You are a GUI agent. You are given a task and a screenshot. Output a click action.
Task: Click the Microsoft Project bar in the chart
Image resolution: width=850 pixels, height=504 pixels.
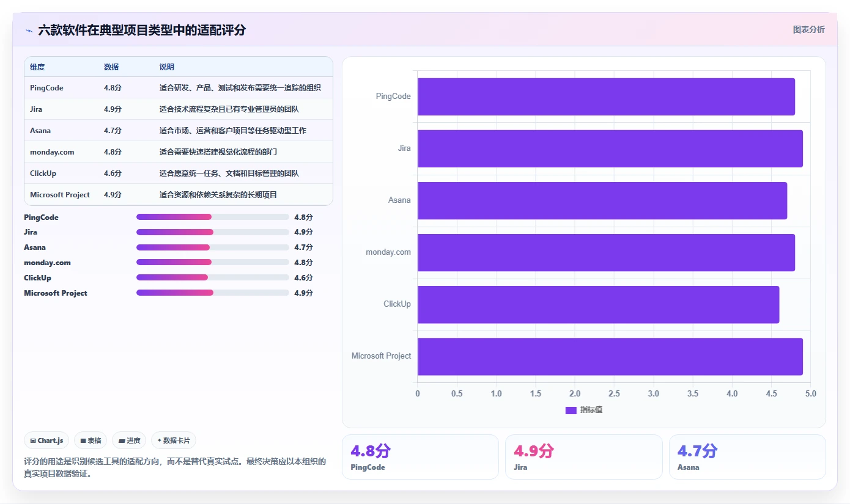click(610, 356)
